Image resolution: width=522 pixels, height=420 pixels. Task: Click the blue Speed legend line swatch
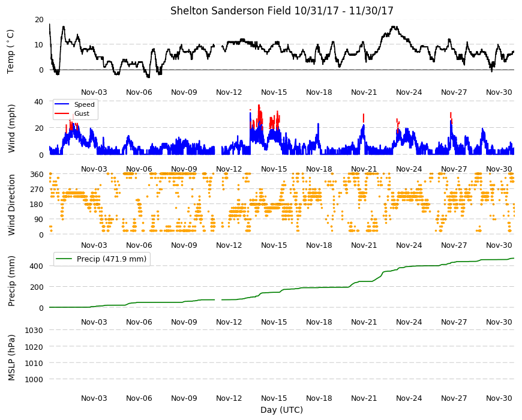tap(62, 104)
